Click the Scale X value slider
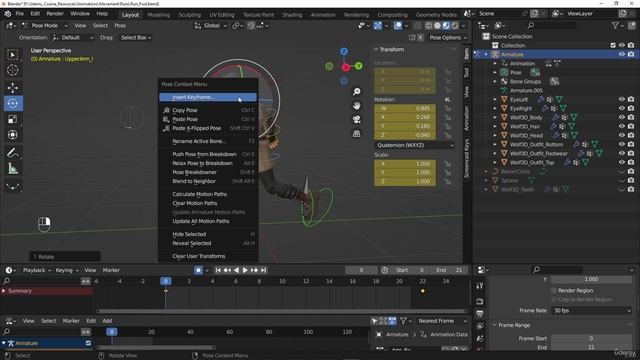This screenshot has height=360, width=640. (405, 164)
